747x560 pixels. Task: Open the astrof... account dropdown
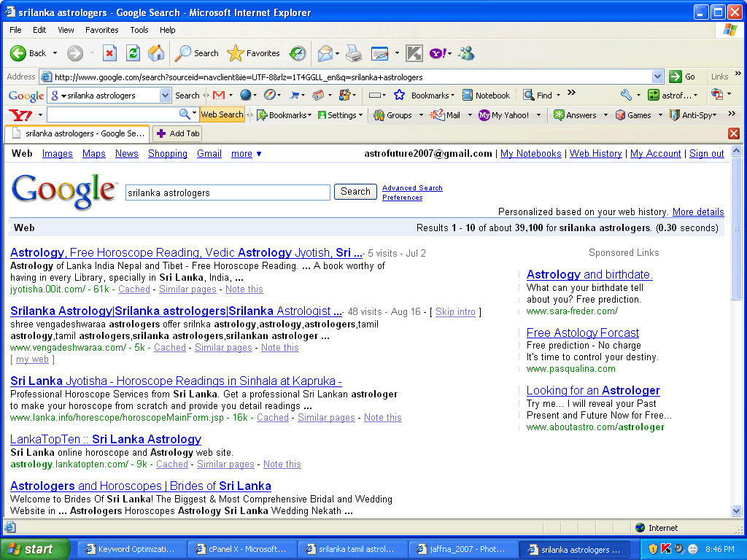click(695, 96)
